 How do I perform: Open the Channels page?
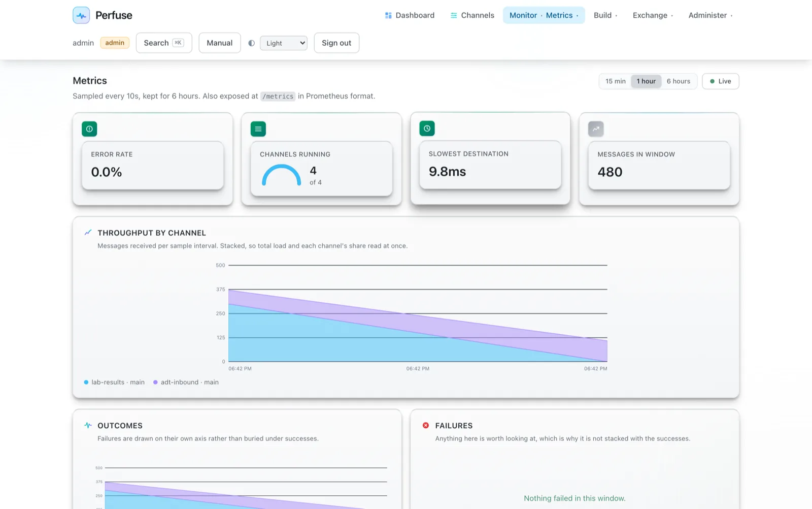pos(472,15)
